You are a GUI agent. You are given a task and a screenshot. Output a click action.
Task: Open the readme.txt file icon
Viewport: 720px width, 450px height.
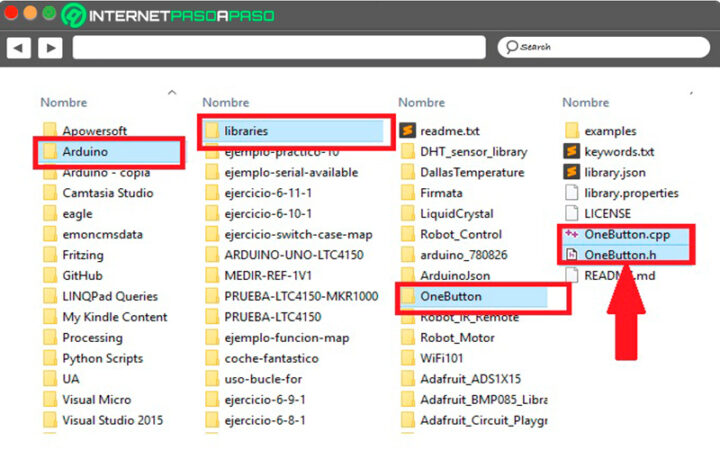click(x=407, y=131)
